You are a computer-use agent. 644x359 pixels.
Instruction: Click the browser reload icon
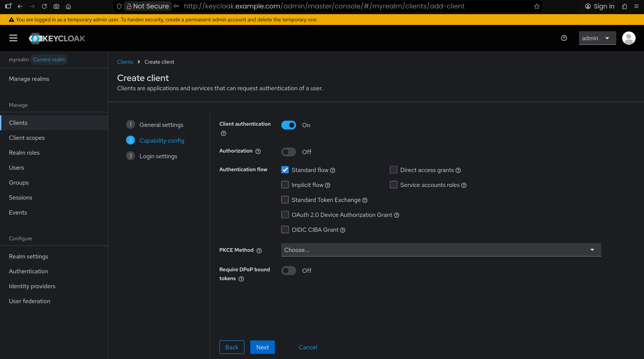coord(44,6)
